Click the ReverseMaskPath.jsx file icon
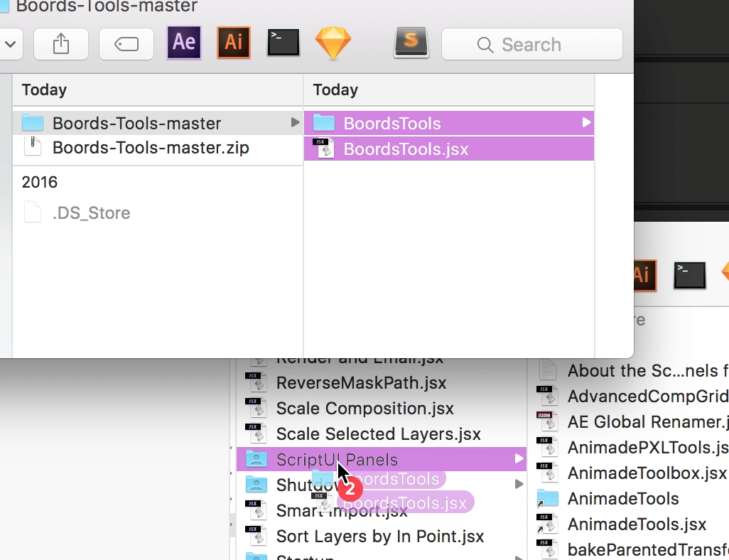729x560 pixels. [x=256, y=382]
